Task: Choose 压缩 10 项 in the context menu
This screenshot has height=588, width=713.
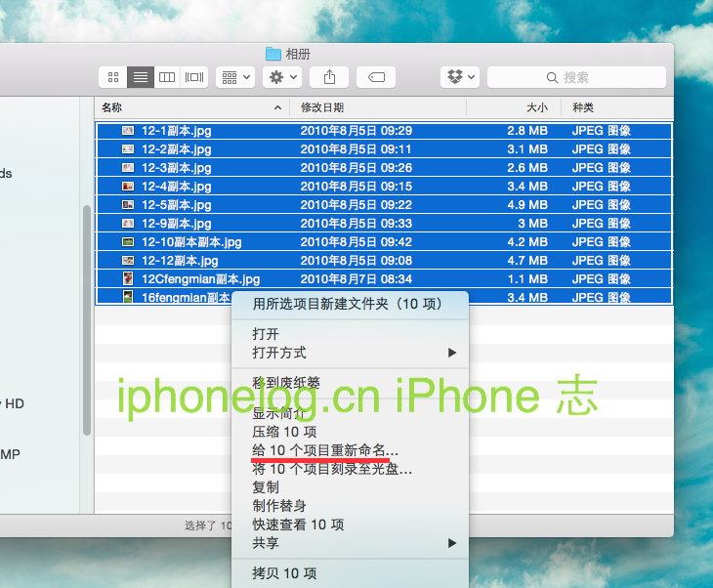Action: pos(350,432)
